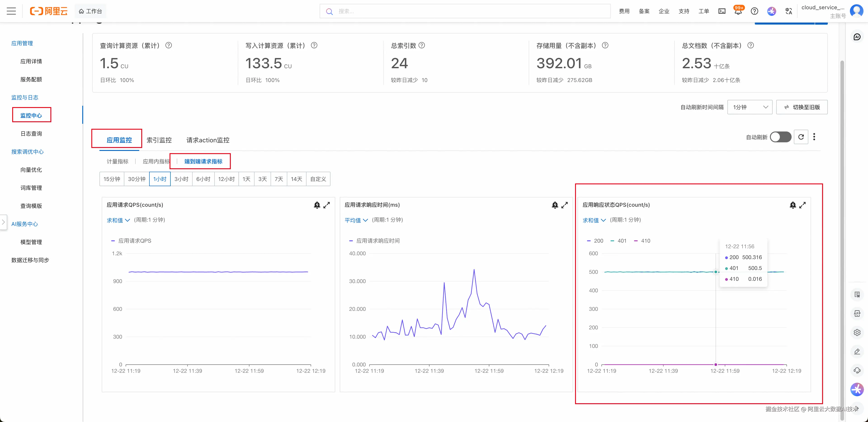The width and height of the screenshot is (868, 422).
Task: Open the hamburger navigation menu
Action: (11, 11)
